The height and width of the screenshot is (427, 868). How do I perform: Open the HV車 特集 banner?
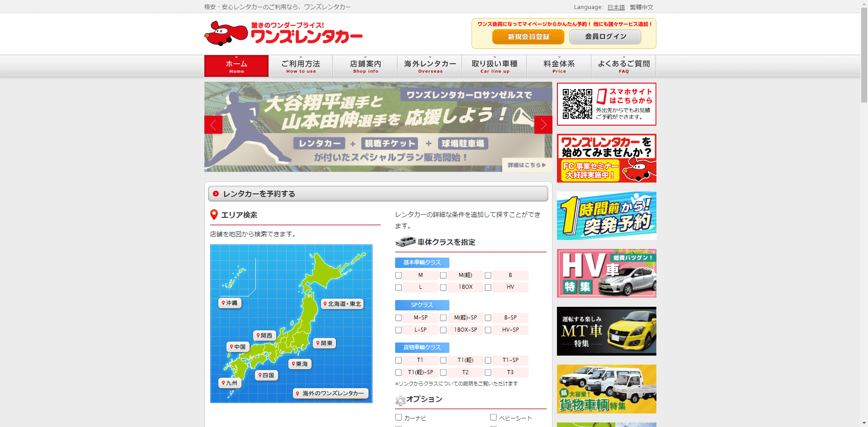(x=607, y=273)
